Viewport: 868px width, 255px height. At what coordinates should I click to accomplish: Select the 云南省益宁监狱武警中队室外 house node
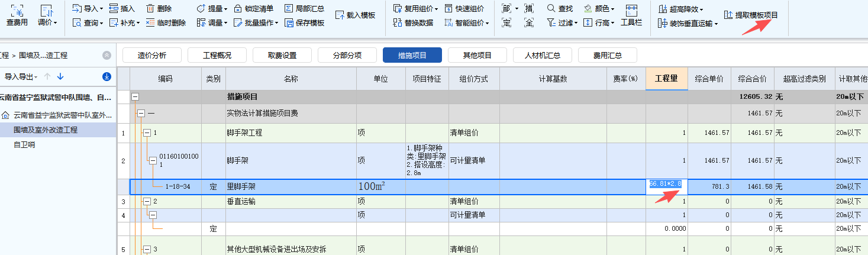(57, 115)
